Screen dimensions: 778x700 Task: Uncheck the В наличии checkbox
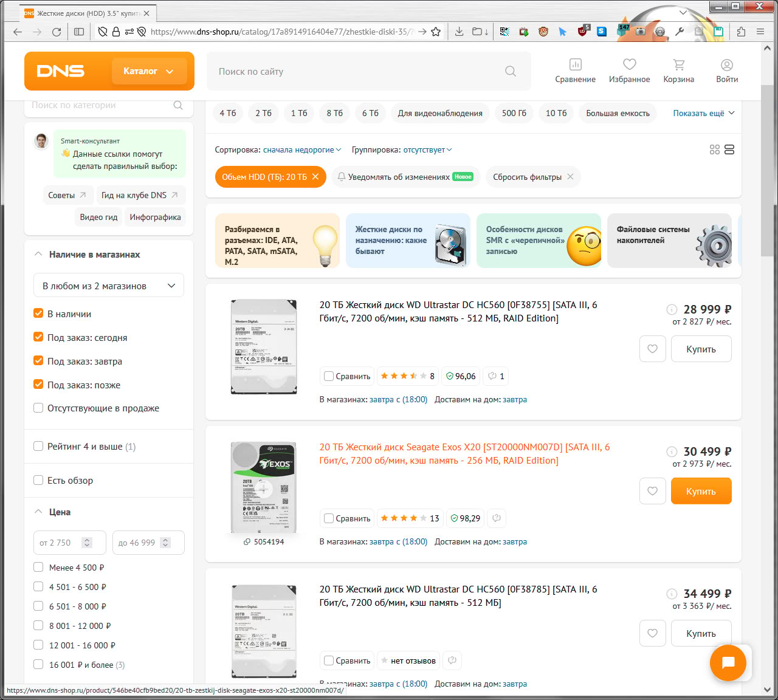38,314
